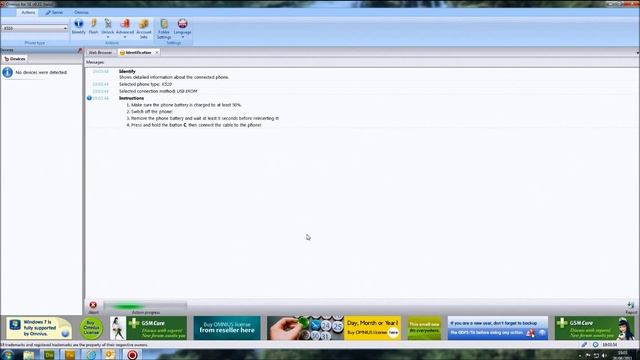Open the volume control in system tray
This screenshot has height=360, width=640.
pyautogui.click(x=604, y=356)
